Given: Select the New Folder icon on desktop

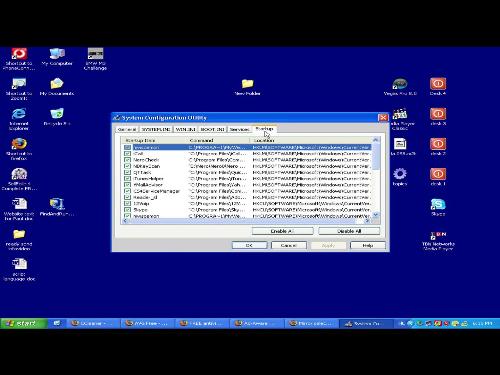Looking at the screenshot, I should pos(247,87).
